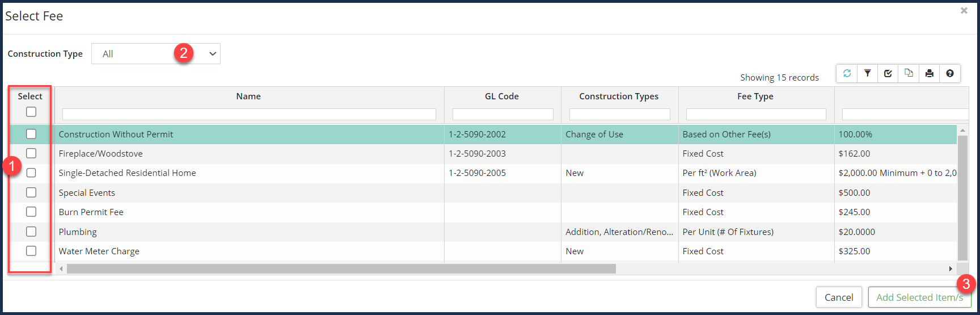Close the Select Fee dialog
Screen dimensions: 980x315
964,11
